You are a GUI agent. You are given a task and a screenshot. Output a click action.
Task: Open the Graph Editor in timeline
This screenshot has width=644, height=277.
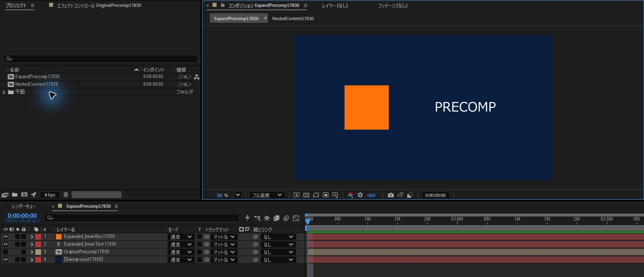[296, 218]
